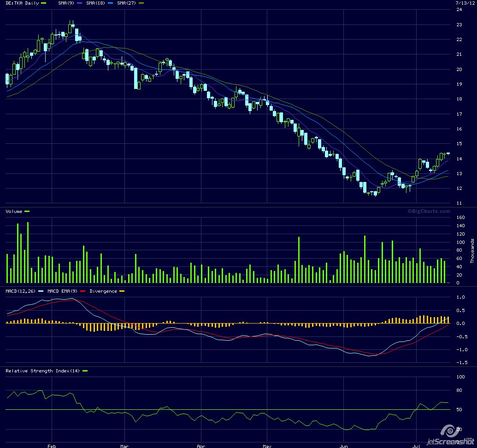
Task: Click the 160 volume axis label
Action: [460, 218]
